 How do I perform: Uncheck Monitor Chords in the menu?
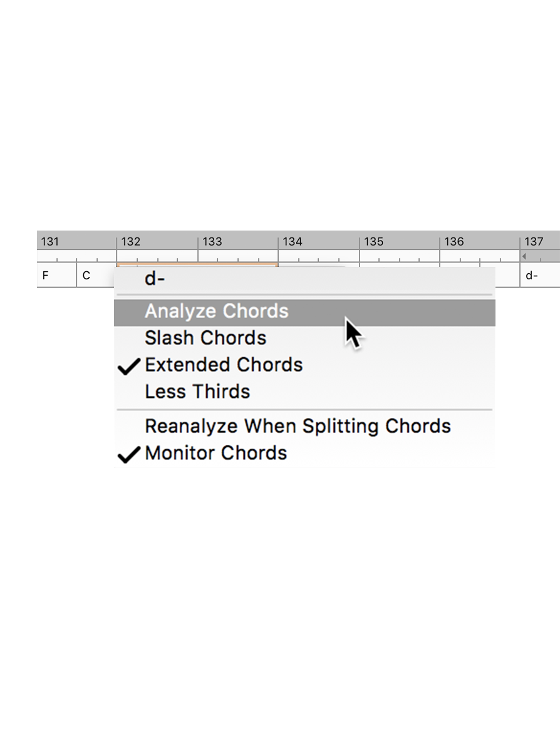pos(215,454)
